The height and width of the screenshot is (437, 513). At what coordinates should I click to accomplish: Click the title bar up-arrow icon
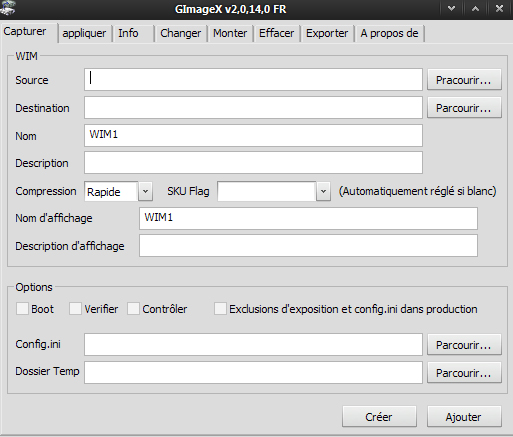[x=475, y=8]
